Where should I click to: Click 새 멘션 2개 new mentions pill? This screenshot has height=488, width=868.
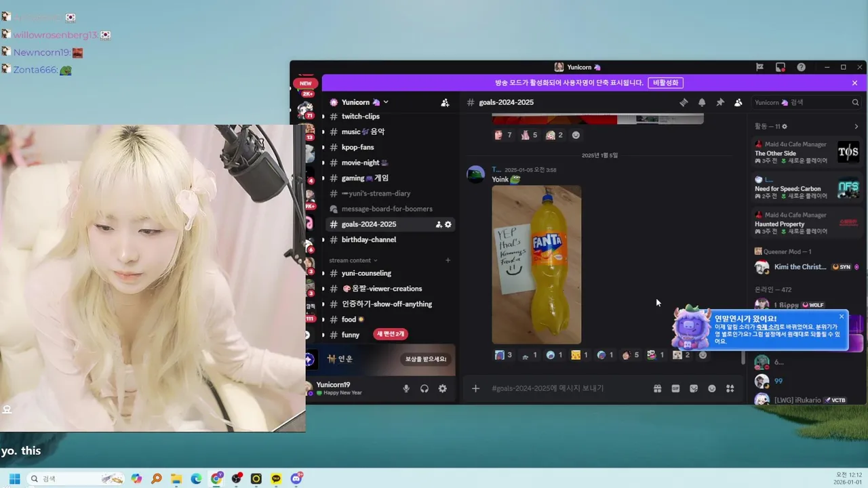pos(390,334)
